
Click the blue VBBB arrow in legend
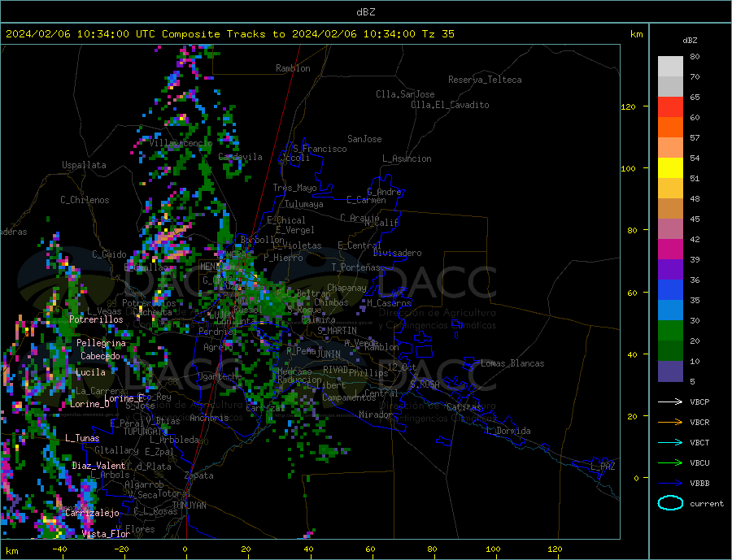click(670, 484)
